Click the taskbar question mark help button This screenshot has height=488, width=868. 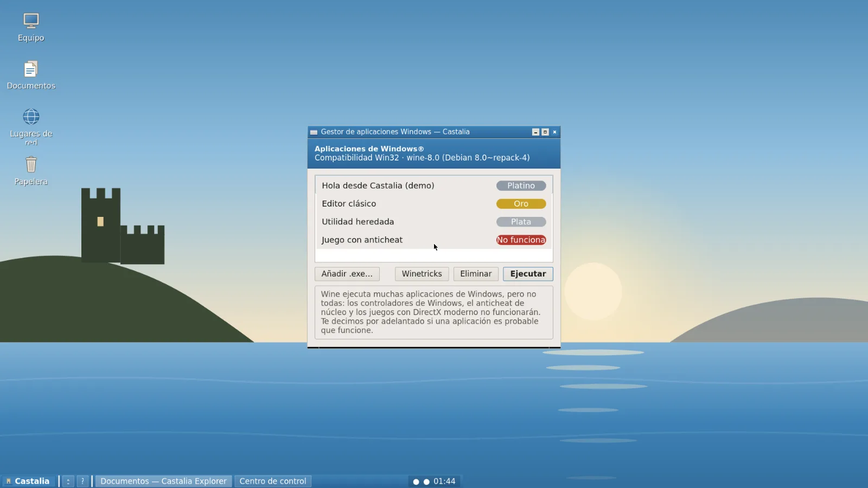click(x=82, y=481)
